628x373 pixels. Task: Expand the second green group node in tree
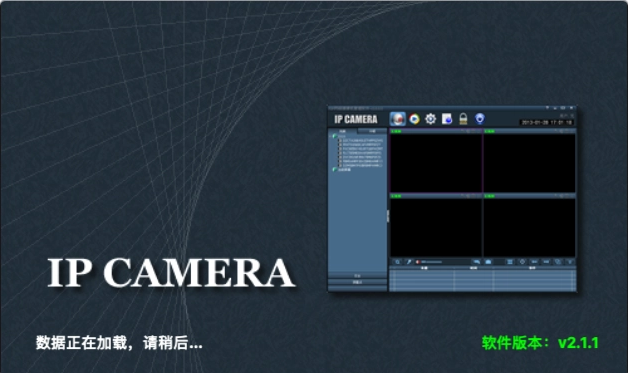tap(335, 169)
